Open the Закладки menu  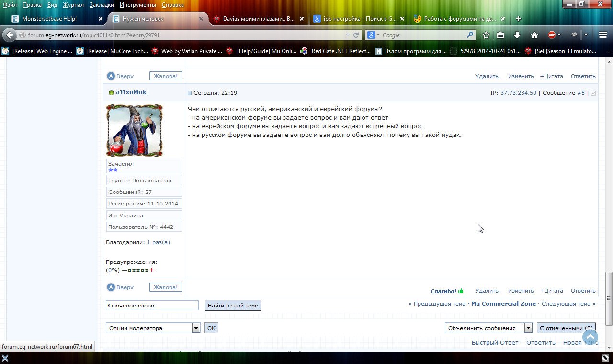102,5
